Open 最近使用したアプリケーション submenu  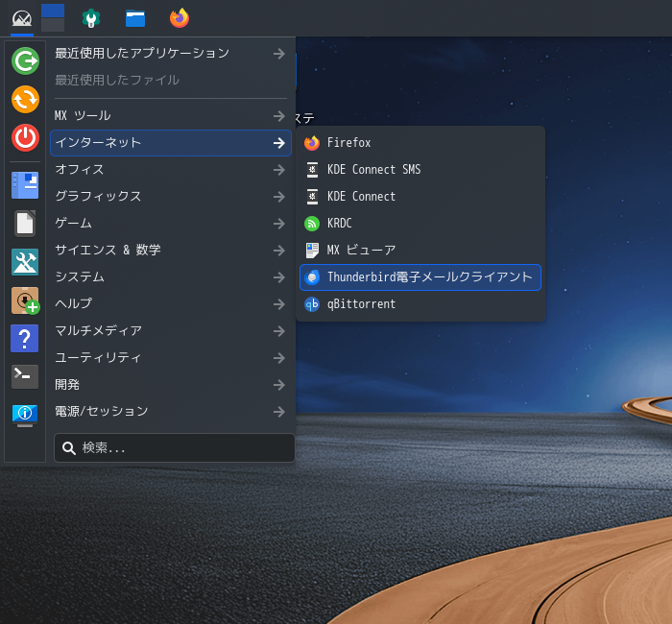click(171, 53)
